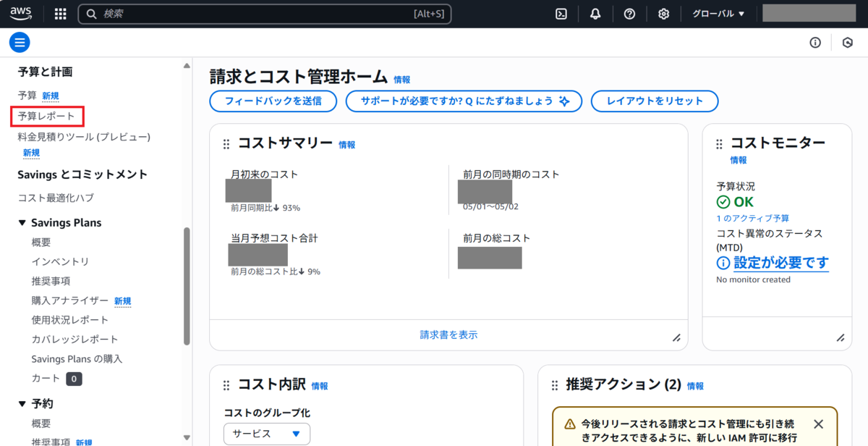Grab the コスト内訳 widget drag handle
This screenshot has width=868, height=446.
tap(226, 385)
